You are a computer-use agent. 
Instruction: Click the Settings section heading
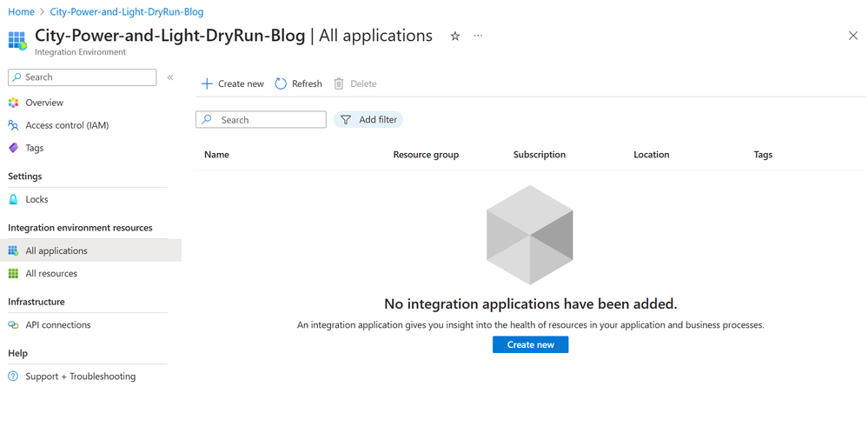pyautogui.click(x=25, y=177)
